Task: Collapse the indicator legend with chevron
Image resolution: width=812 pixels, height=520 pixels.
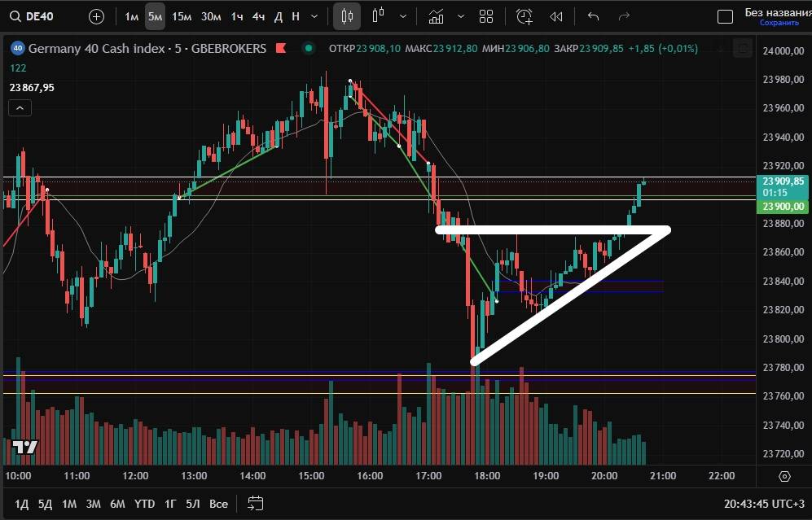Action: tap(20, 107)
